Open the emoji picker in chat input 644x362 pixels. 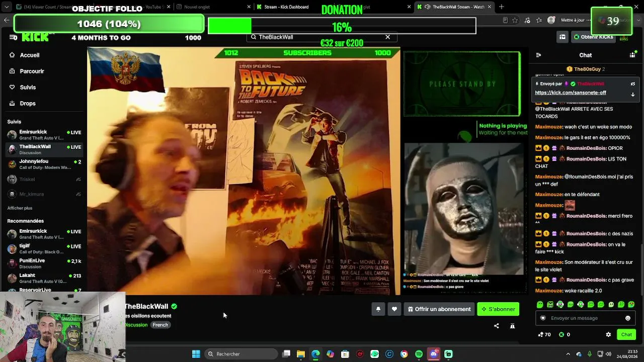point(627,318)
